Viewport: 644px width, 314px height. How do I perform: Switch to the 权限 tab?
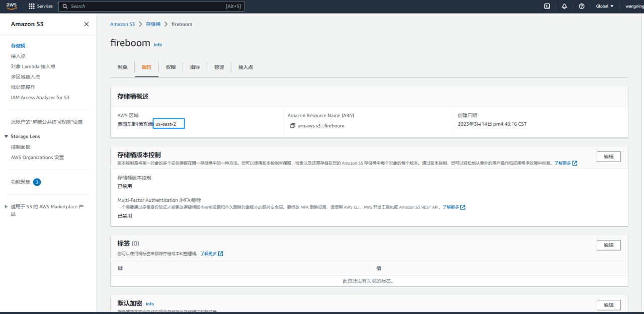coord(171,67)
